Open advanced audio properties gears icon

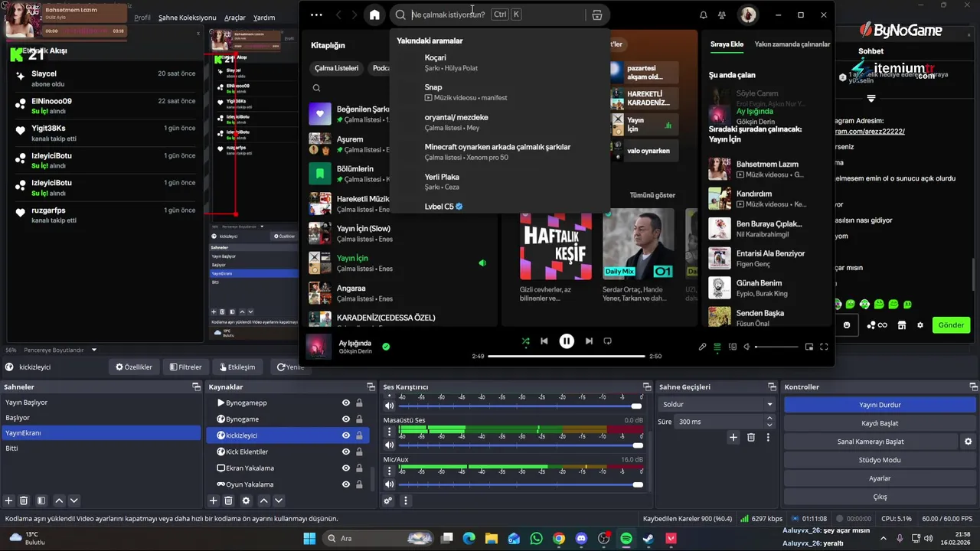coord(388,501)
